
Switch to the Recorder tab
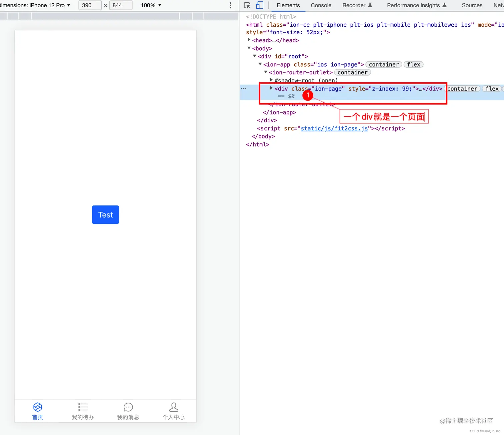pyautogui.click(x=357, y=5)
